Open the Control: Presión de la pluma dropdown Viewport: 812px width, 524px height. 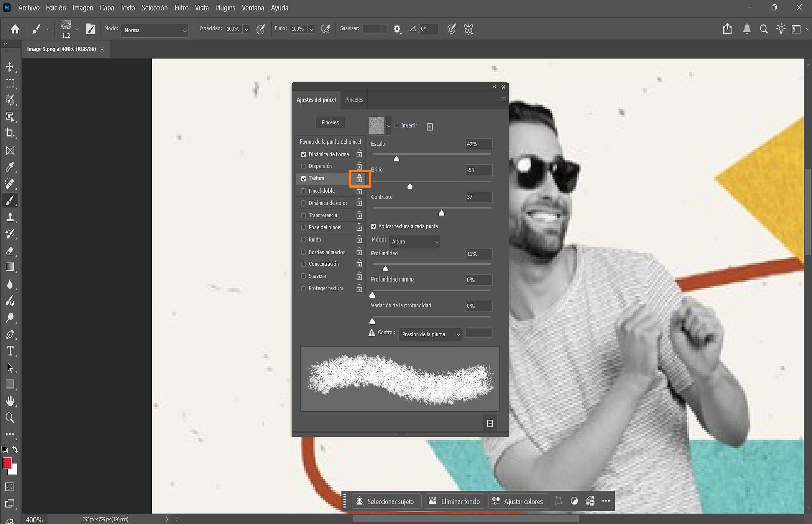(x=429, y=334)
